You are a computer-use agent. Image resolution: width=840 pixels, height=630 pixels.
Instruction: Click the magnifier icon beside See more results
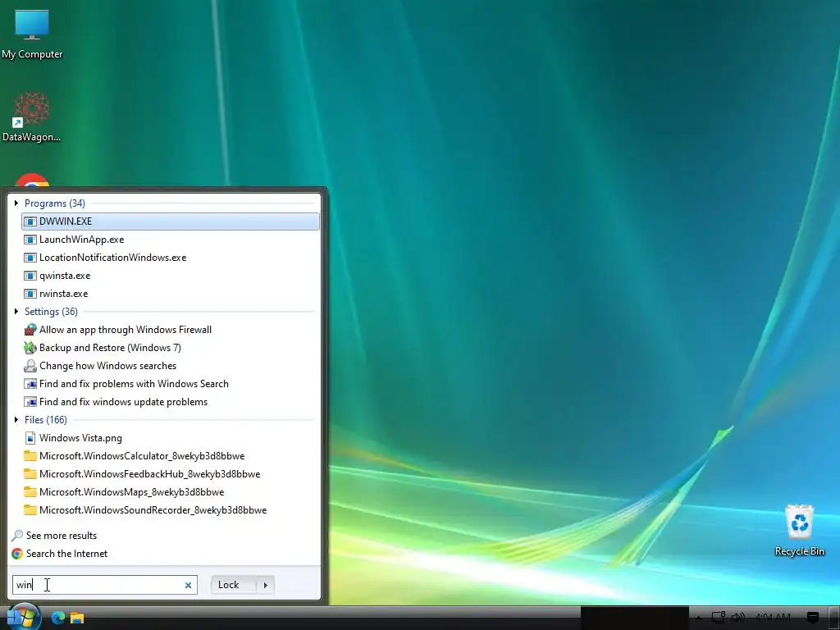(x=17, y=536)
